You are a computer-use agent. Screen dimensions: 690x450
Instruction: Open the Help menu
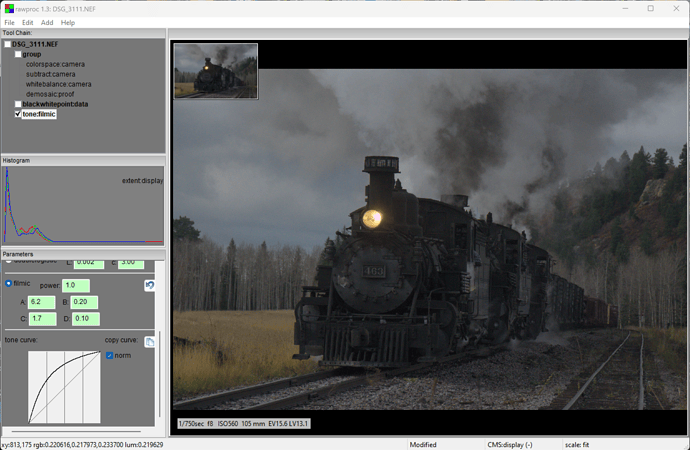click(67, 22)
